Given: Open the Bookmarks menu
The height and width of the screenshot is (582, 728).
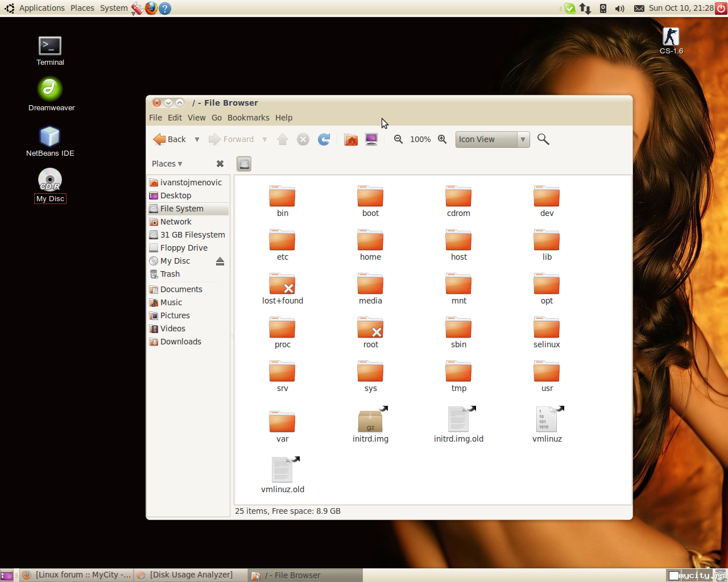Looking at the screenshot, I should [x=248, y=118].
